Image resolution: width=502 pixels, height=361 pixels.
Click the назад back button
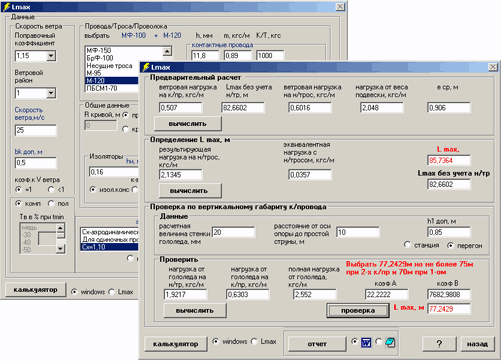tap(477, 344)
